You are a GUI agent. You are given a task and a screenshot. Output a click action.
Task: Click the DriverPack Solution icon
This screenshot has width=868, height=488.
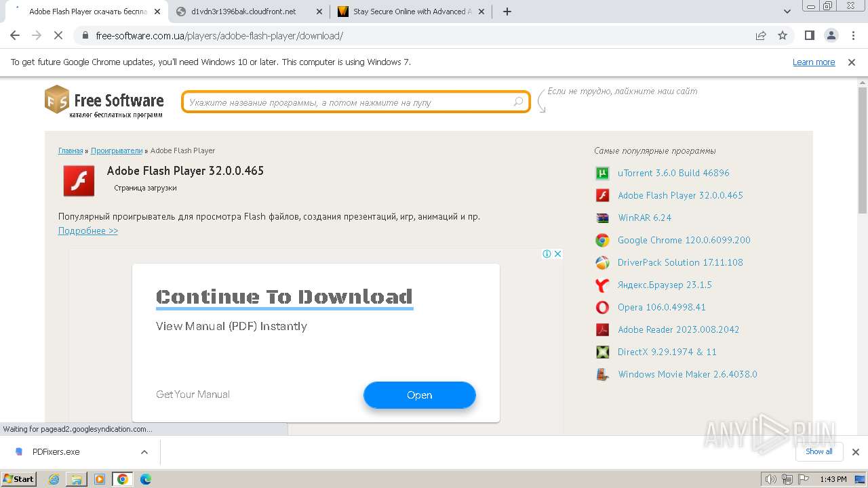click(x=602, y=262)
